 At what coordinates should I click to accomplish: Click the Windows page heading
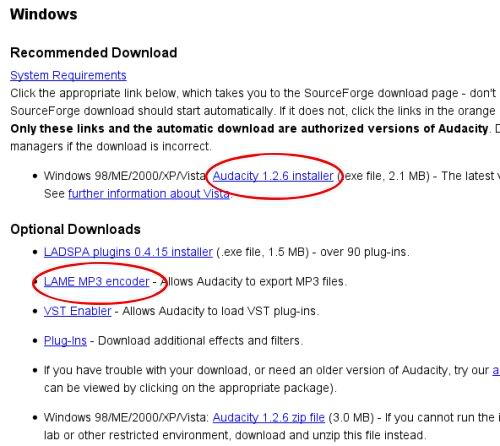(44, 14)
